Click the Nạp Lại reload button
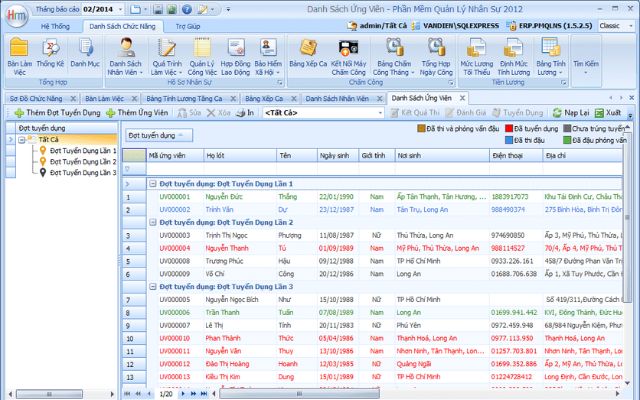640x400 pixels. (x=571, y=113)
